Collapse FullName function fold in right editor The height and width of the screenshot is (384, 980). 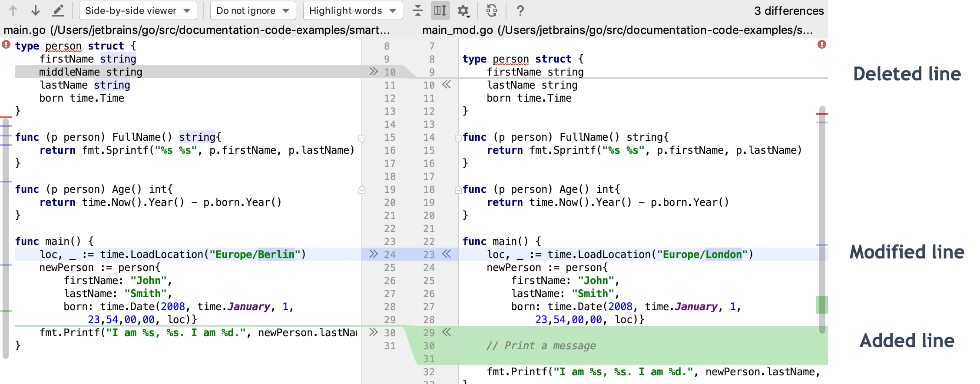point(458,138)
